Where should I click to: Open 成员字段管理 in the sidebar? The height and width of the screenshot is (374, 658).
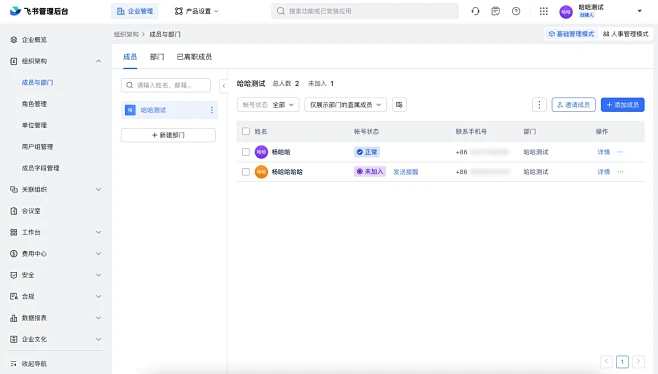[x=40, y=168]
